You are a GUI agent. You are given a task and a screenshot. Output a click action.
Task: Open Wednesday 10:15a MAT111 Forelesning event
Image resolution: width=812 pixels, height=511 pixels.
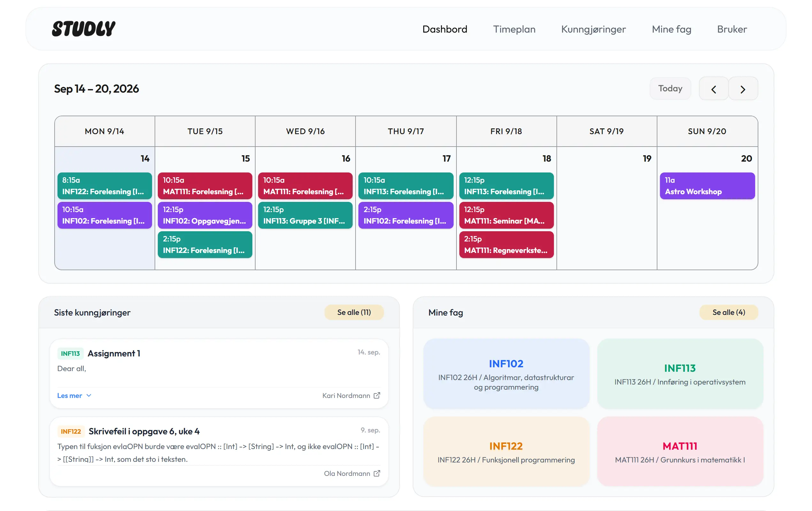[x=305, y=186]
